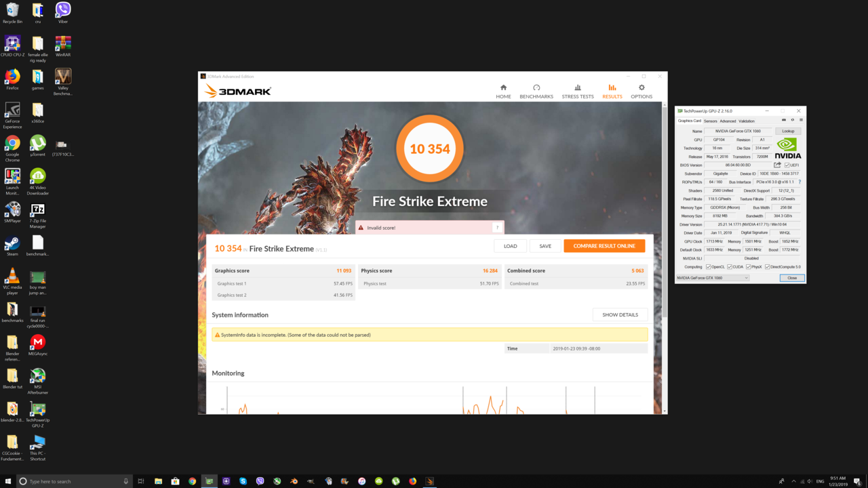Click SHOW DETAILS for system information
Viewport: 868px width, 488px height.
[620, 314]
